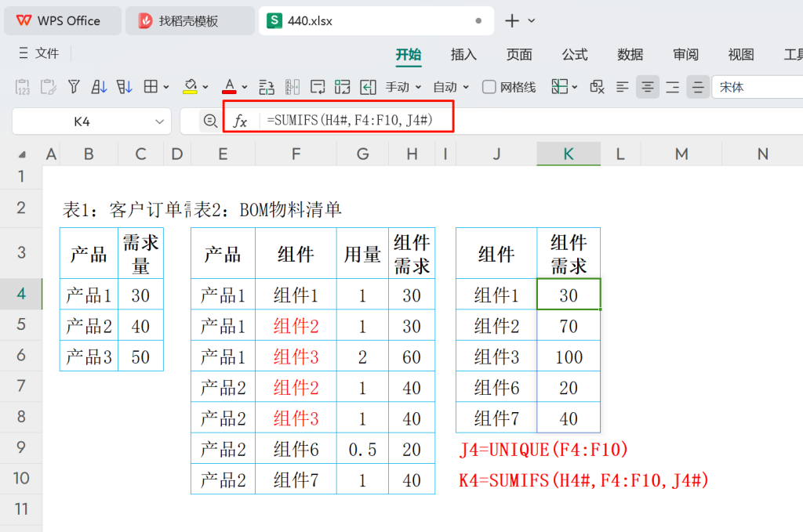Open the 视图 ribbon tab

740,55
